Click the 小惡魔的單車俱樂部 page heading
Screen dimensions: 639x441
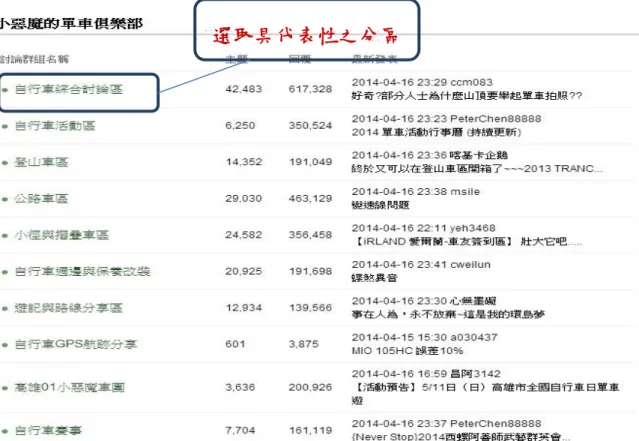(71, 23)
